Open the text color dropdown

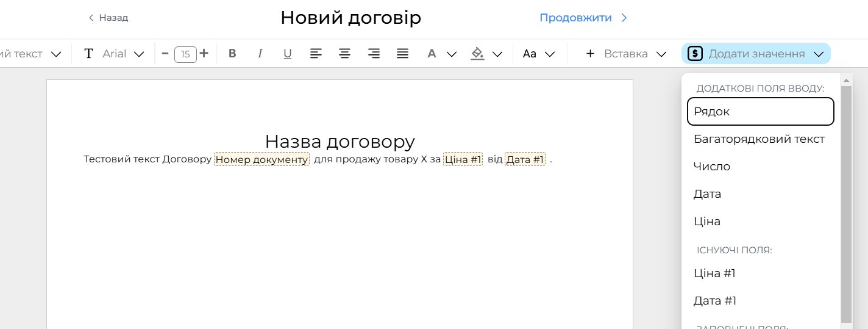pos(441,54)
